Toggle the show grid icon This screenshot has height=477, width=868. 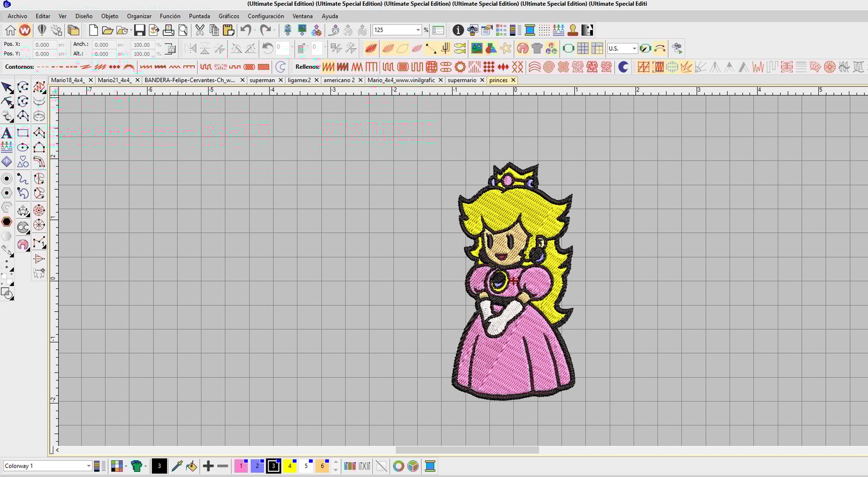coord(583,49)
